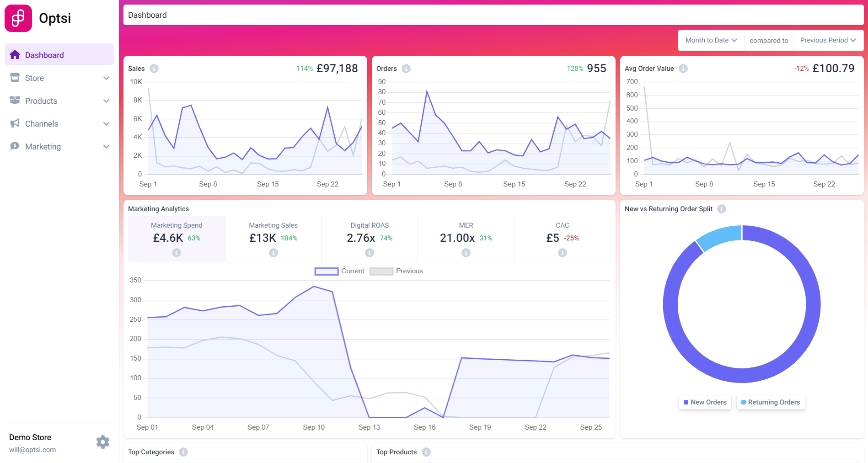The height and width of the screenshot is (463, 868).
Task: Show info for Top Products
Action: 426,452
